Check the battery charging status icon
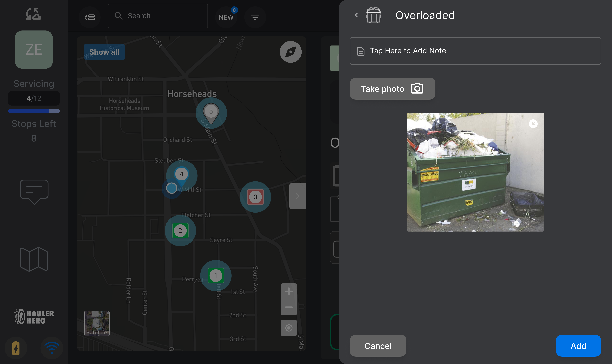 coord(16,348)
